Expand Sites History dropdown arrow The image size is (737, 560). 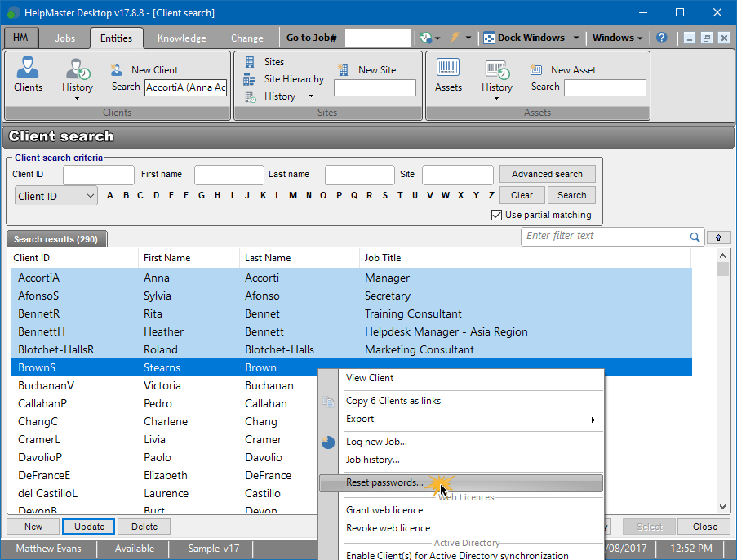[x=311, y=96]
